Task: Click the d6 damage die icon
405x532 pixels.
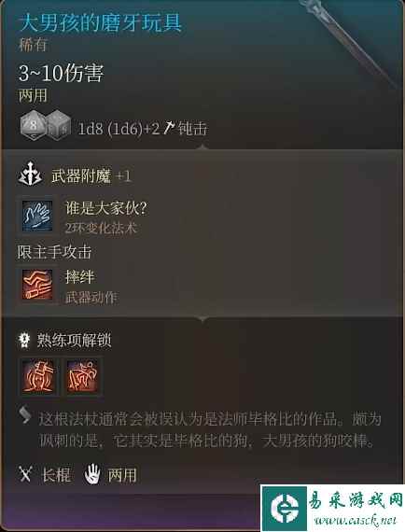Action: (59, 126)
